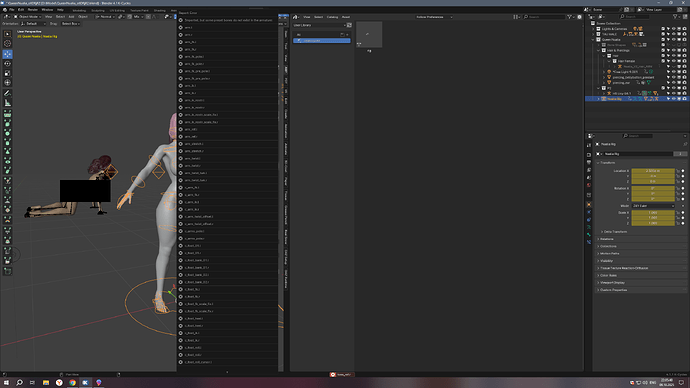Viewport: 690px width, 388px height.
Task: Expand the Lights & Cameras collection
Action: click(593, 29)
